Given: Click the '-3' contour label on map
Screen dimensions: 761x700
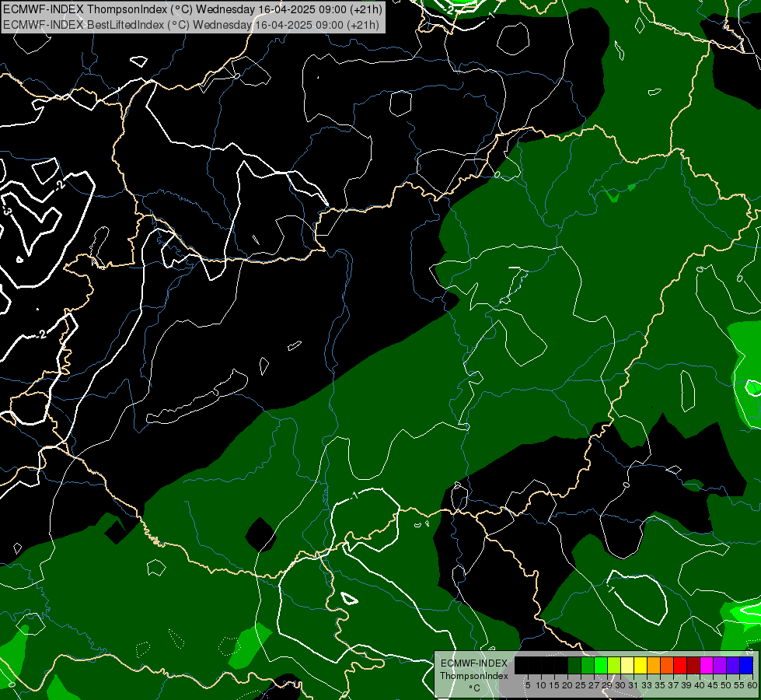Looking at the screenshot, I should 6,210.
